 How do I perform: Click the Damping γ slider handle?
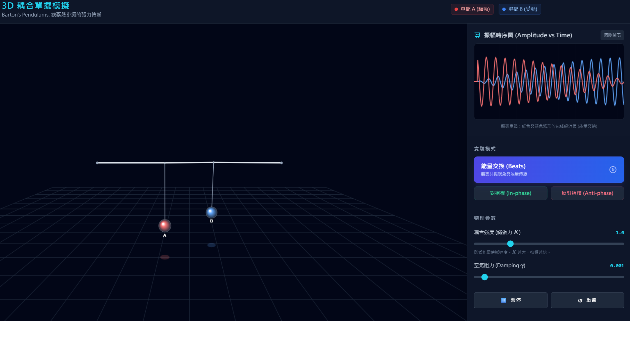point(485,277)
